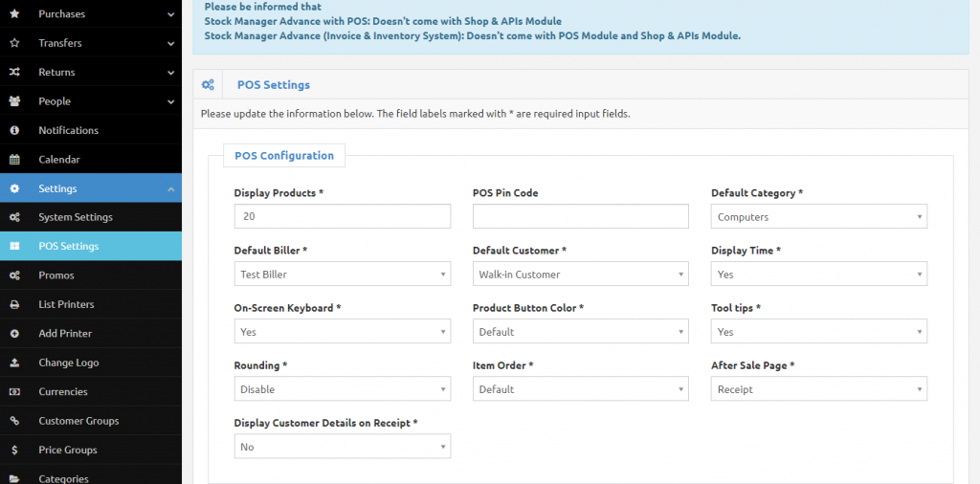Screen dimensions: 980x484
Task: Click the gear icon beside Settings
Action: 14,188
